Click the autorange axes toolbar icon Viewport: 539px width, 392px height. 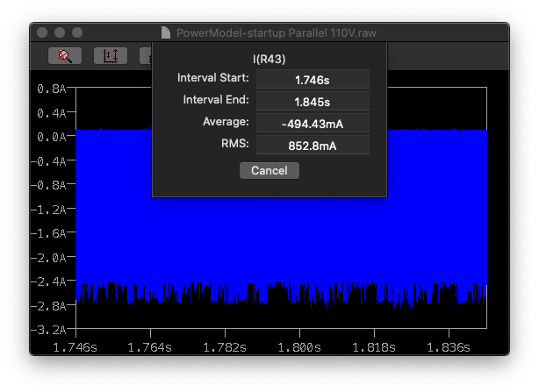pos(111,55)
